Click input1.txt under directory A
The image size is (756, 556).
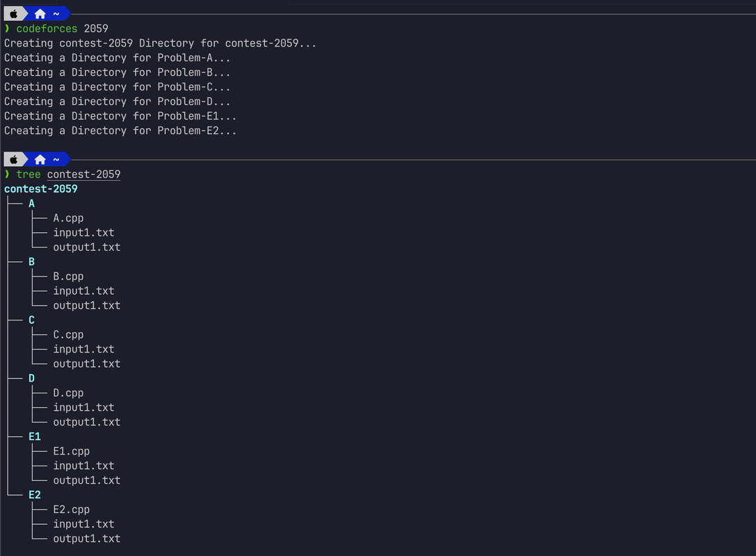[84, 233]
